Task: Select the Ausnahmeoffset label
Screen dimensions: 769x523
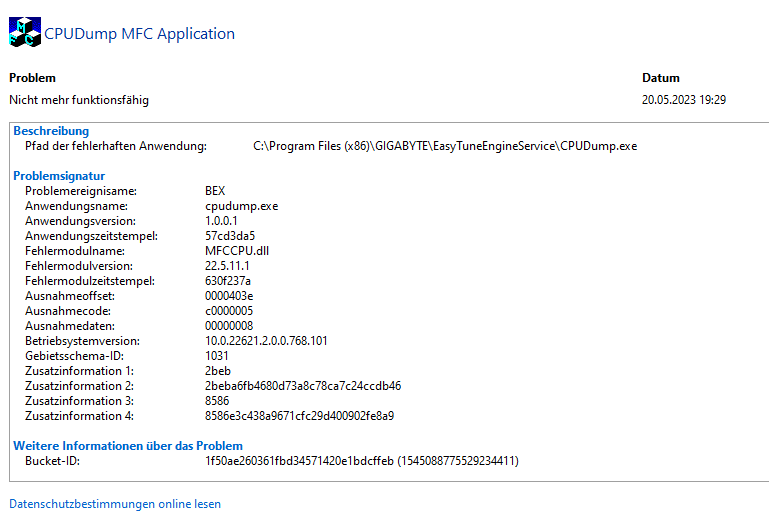Action: tap(70, 296)
